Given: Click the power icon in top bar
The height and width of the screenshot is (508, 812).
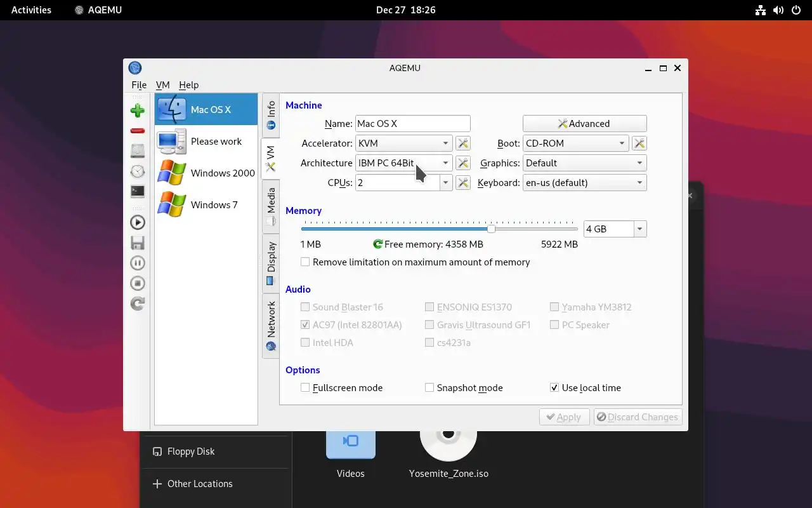Looking at the screenshot, I should (797, 10).
